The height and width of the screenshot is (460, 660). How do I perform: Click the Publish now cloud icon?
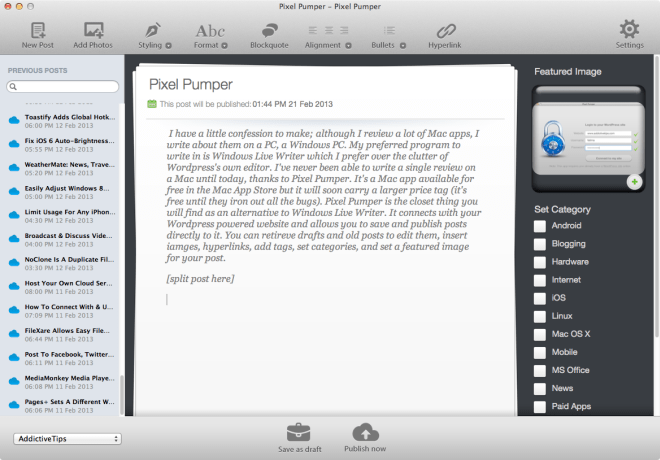tap(365, 432)
